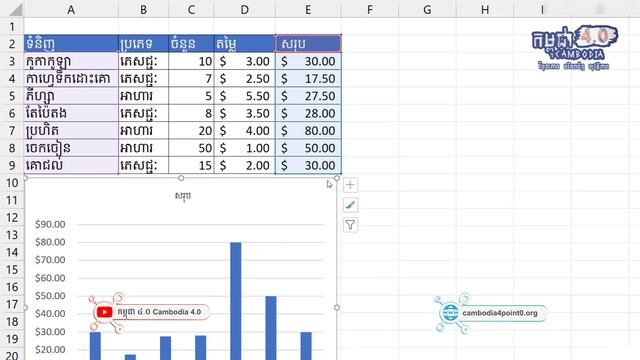
Task: Select row 16 header
Action: (x=12, y=287)
